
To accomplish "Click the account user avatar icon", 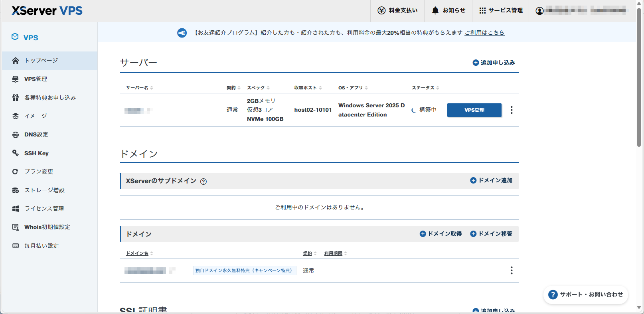I will 539,11.
